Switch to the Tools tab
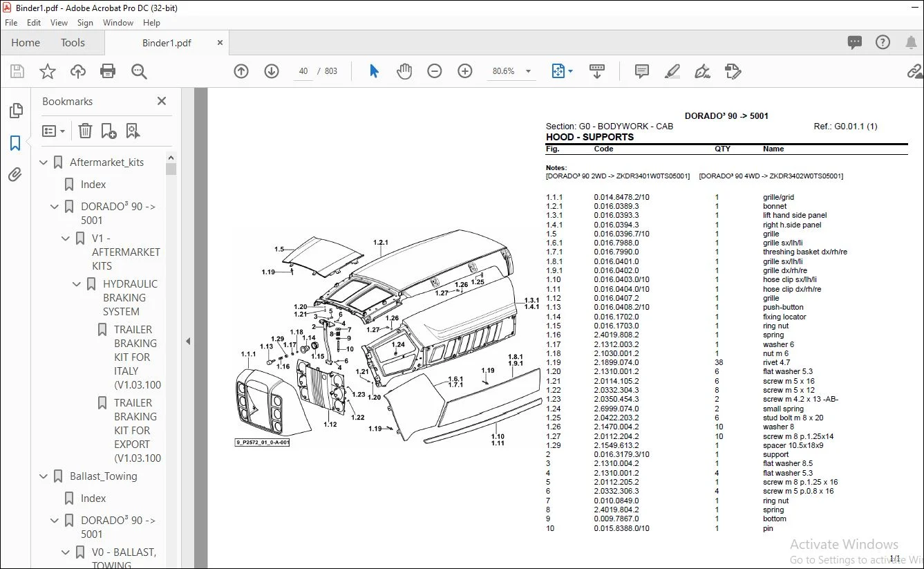 (73, 43)
